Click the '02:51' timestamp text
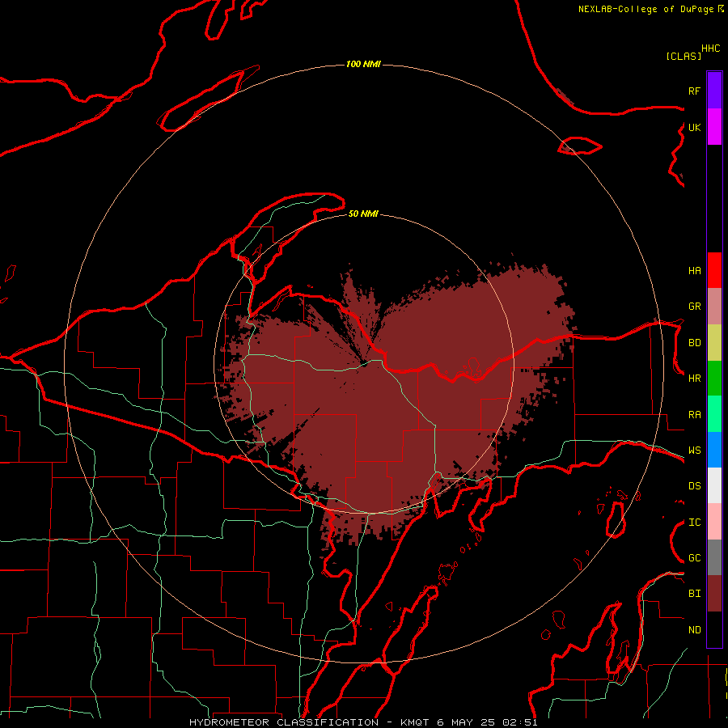Viewport: 728px width, 728px height. point(520,722)
